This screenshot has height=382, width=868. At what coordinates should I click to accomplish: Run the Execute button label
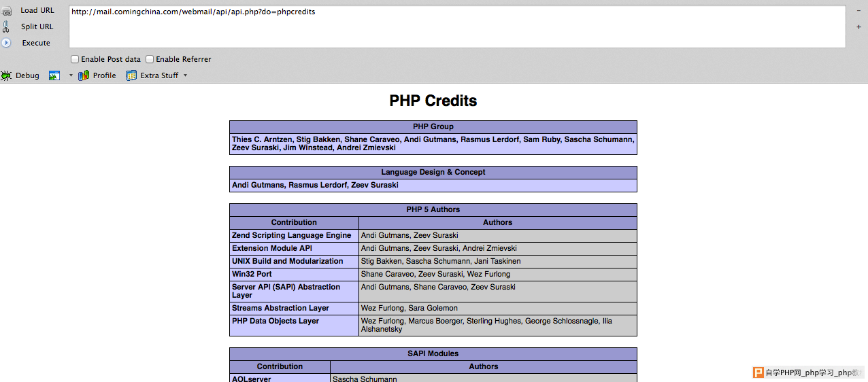[x=36, y=43]
